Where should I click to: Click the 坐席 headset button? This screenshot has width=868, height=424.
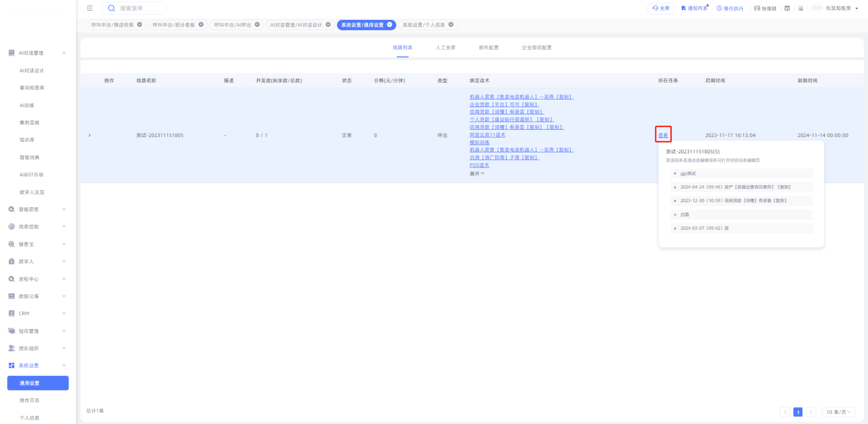tap(661, 8)
